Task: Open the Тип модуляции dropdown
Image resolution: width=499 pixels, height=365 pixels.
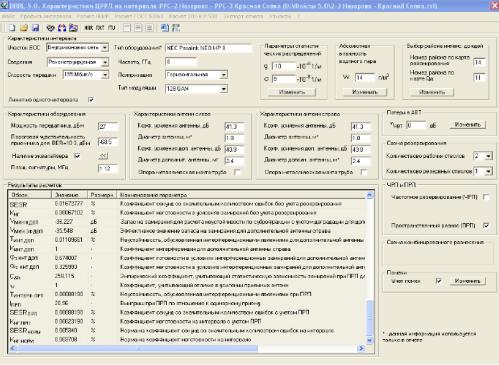Action: pyautogui.click(x=224, y=89)
